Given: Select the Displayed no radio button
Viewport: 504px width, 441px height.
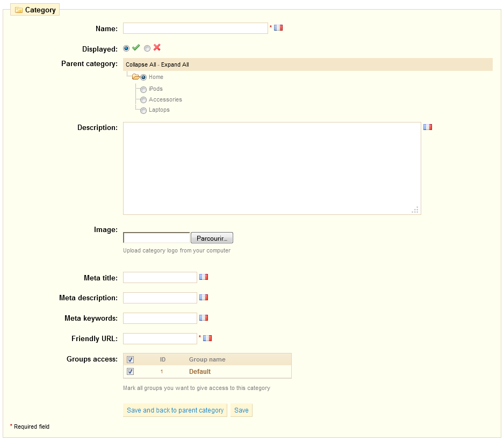Looking at the screenshot, I should pos(147,48).
